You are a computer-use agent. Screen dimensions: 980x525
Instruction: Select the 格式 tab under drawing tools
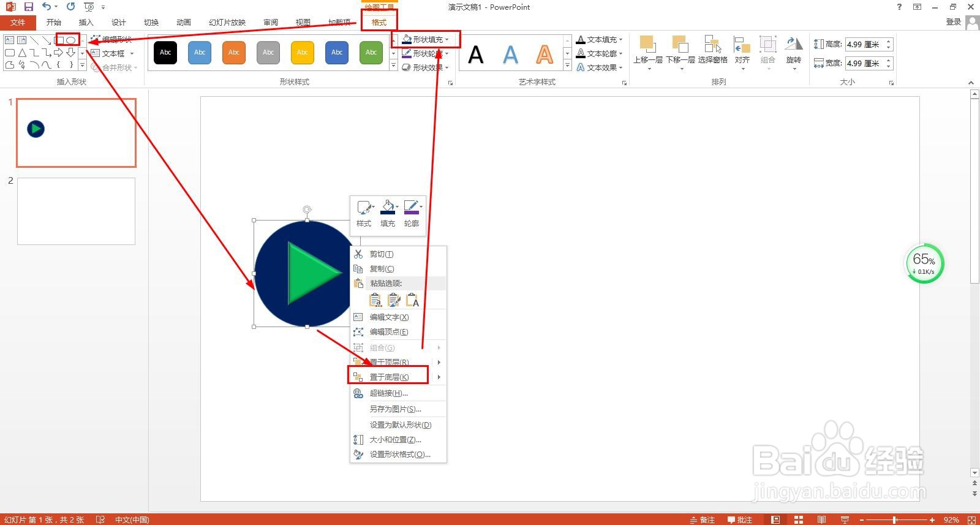click(x=379, y=22)
